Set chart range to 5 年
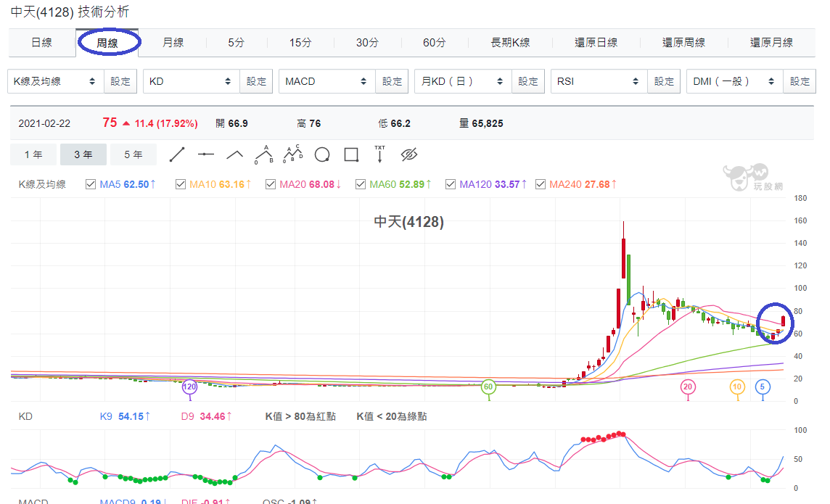 coord(133,154)
